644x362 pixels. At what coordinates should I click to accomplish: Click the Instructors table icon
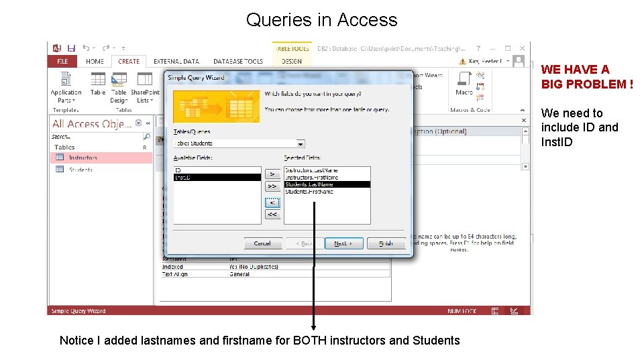[60, 157]
